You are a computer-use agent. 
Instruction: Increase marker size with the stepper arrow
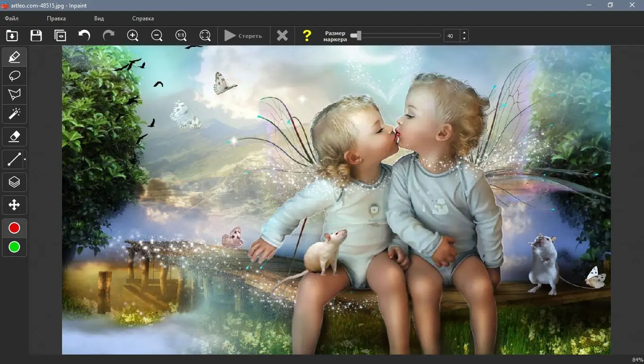[464, 33]
